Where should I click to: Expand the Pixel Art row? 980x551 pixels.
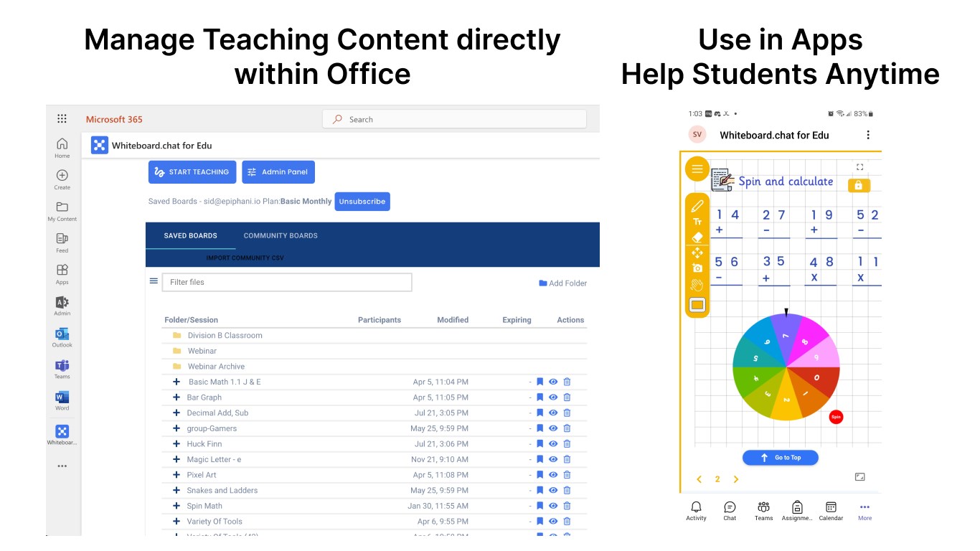click(x=176, y=475)
